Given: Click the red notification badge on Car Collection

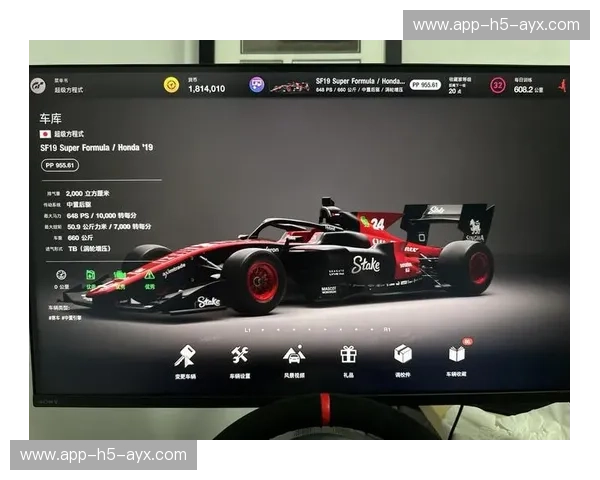Looking at the screenshot, I should click(468, 341).
